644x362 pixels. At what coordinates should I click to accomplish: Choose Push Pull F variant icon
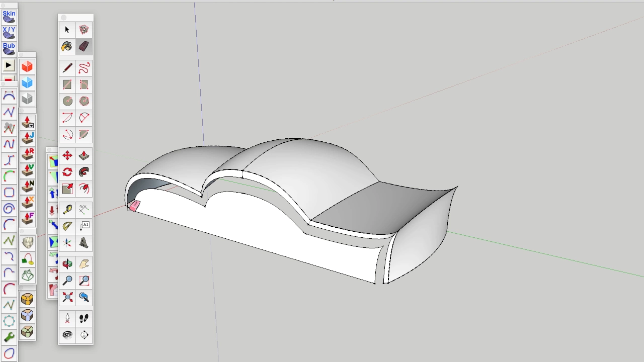tap(28, 218)
